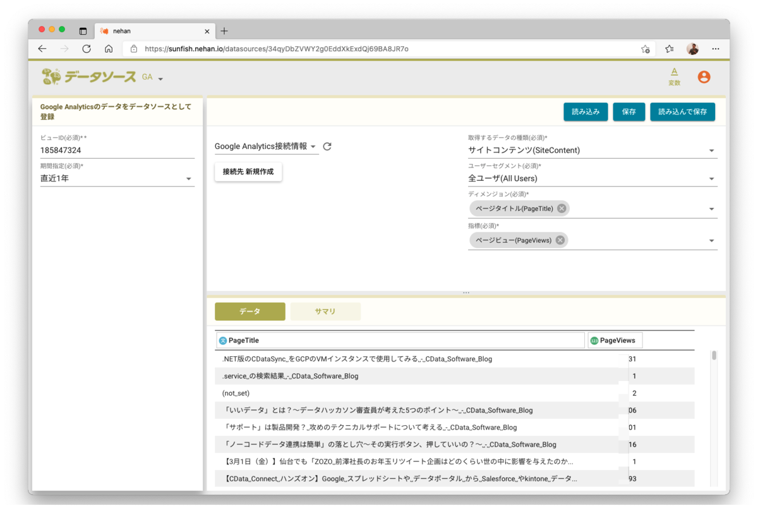Expand the GA dropdown next to データソース
The width and height of the screenshot is (758, 532).
point(160,79)
